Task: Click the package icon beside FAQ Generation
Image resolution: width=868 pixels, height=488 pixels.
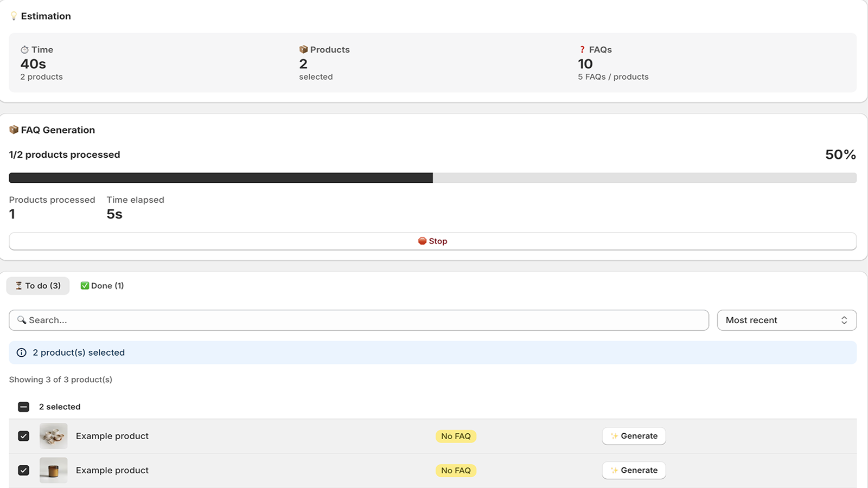Action: [13, 130]
